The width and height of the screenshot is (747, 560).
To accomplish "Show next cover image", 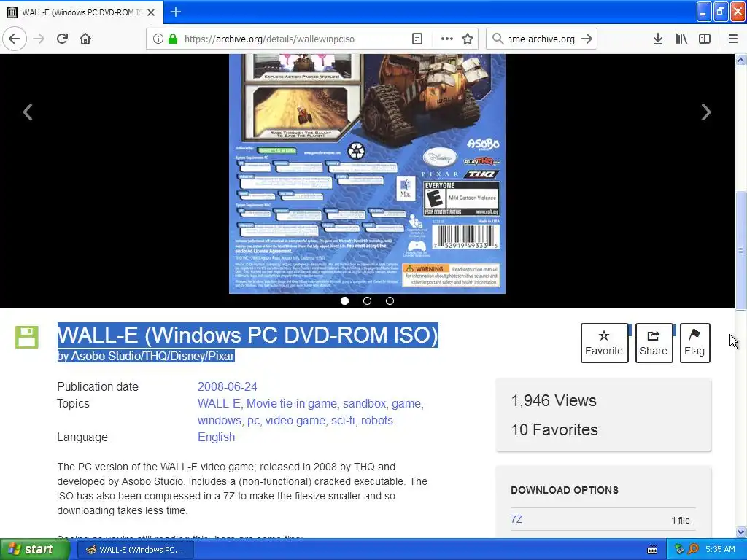I will [706, 112].
